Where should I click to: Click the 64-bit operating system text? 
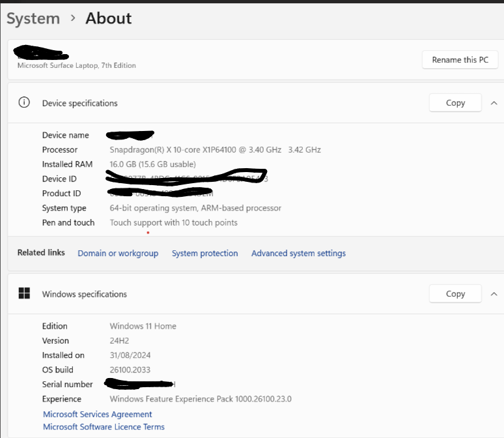coord(195,208)
